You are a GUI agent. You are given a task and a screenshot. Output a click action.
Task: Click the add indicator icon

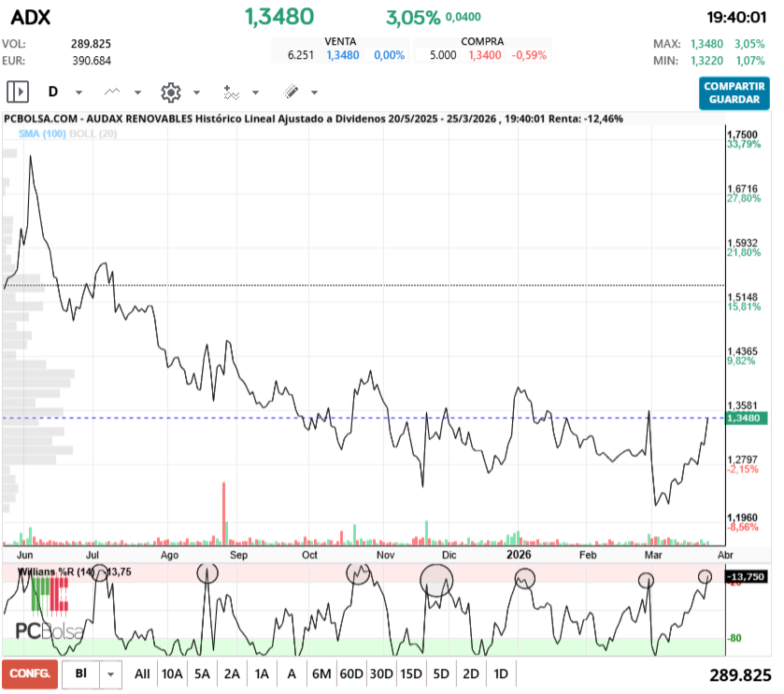(x=231, y=92)
